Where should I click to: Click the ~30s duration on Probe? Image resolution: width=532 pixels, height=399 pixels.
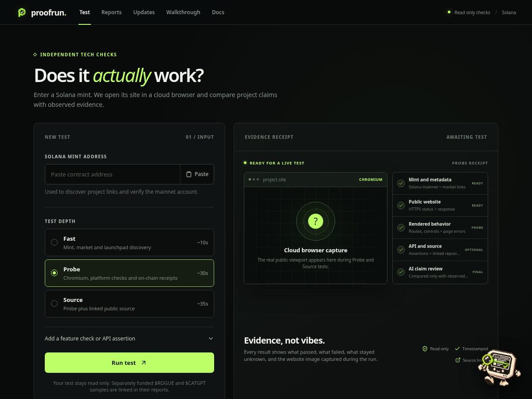(203, 273)
